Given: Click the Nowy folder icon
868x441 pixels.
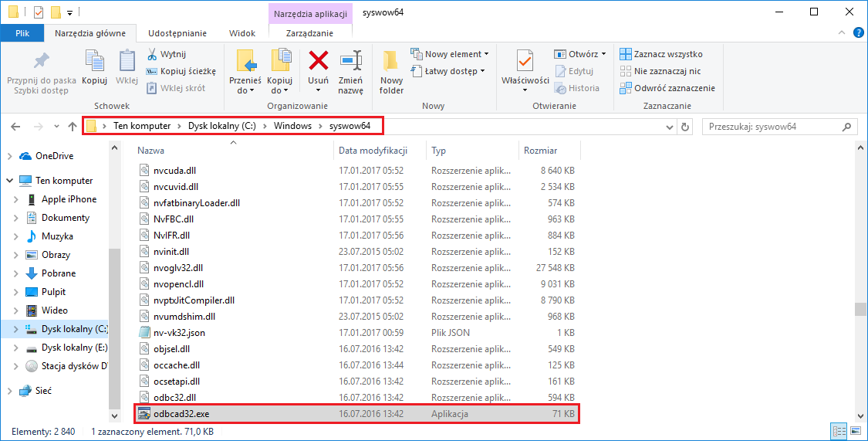Looking at the screenshot, I should [x=391, y=62].
